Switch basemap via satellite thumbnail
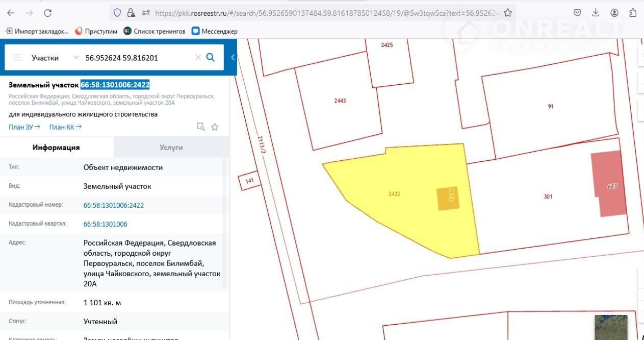 [x=610, y=327]
